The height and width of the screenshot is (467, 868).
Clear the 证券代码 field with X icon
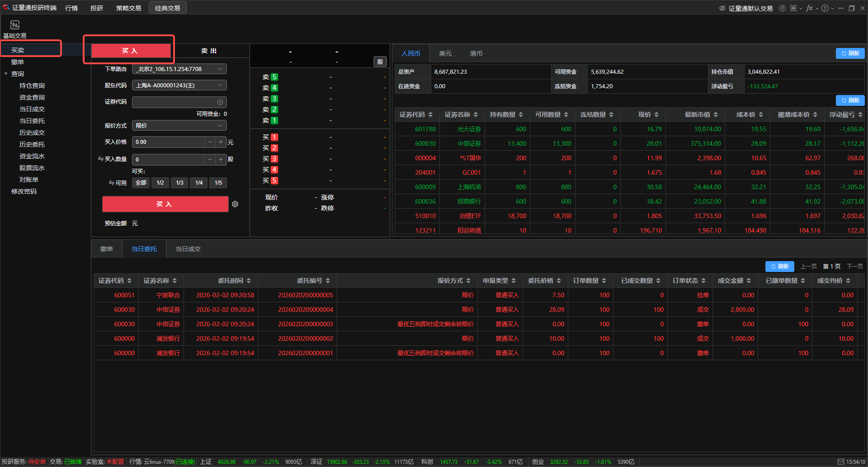(220, 102)
